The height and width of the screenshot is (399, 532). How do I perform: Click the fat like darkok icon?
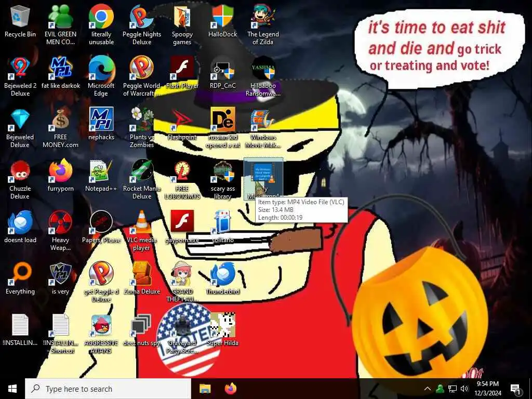coord(60,68)
